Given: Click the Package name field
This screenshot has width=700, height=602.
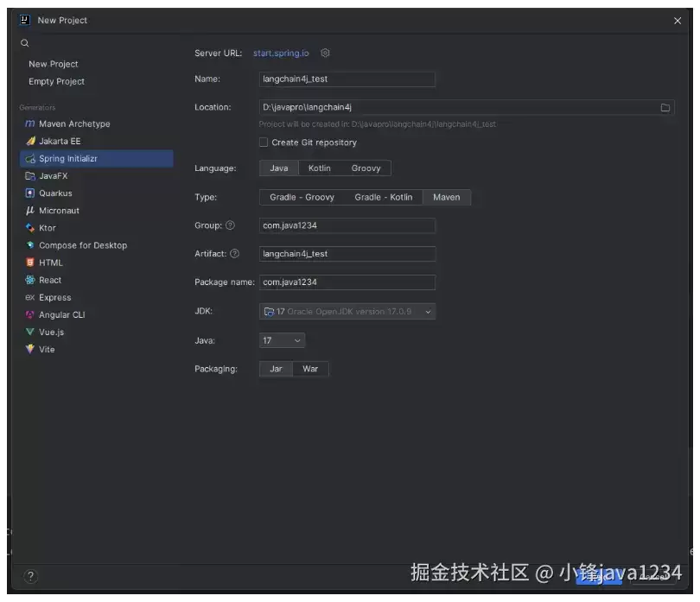Looking at the screenshot, I should 347,282.
